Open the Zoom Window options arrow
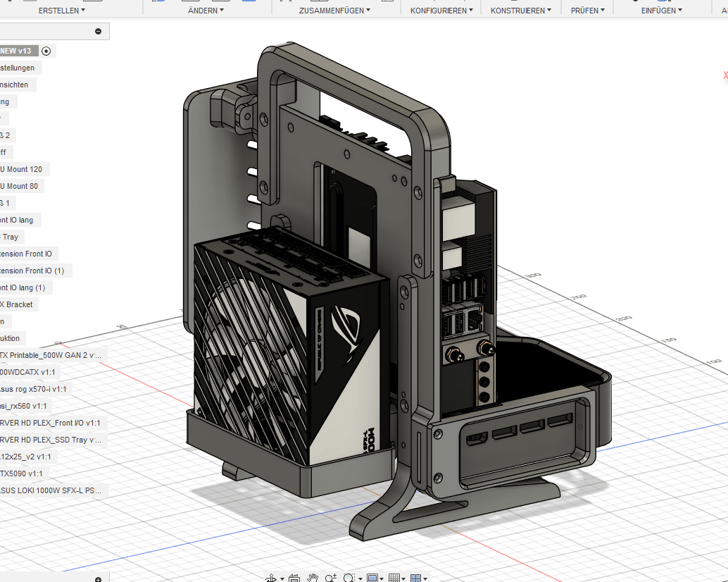Viewport: 728px width, 582px height. (x=360, y=579)
